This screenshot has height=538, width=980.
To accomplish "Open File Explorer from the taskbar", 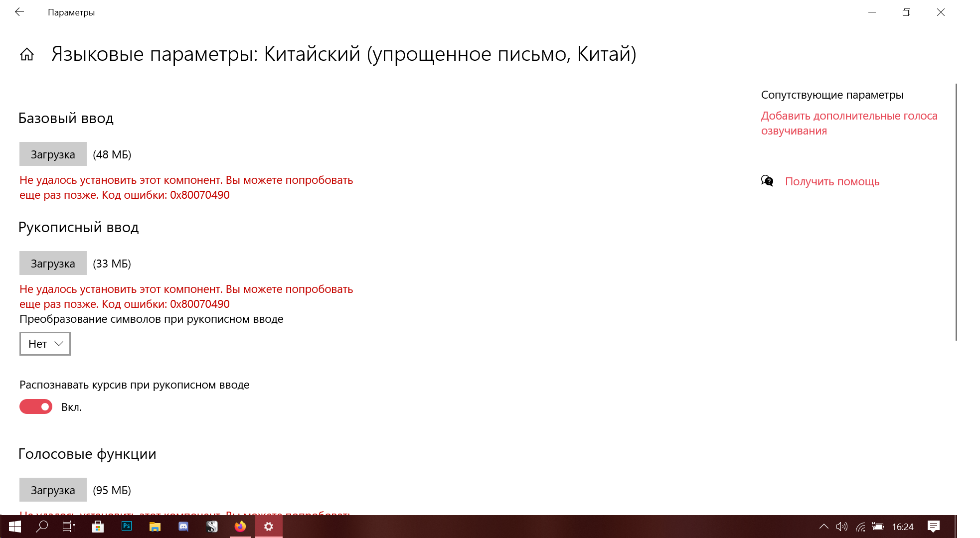I will tap(155, 527).
